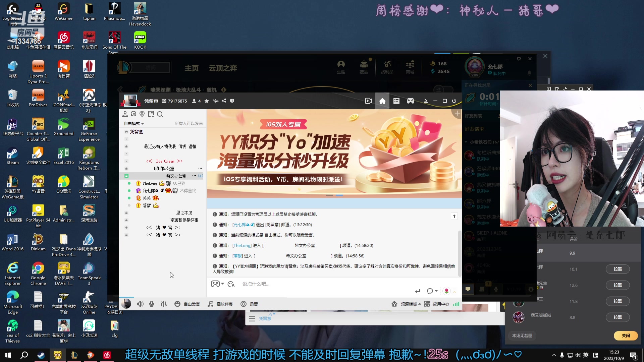Click the flower gift icon in chat input
This screenshot has height=362, width=644.
(446, 291)
